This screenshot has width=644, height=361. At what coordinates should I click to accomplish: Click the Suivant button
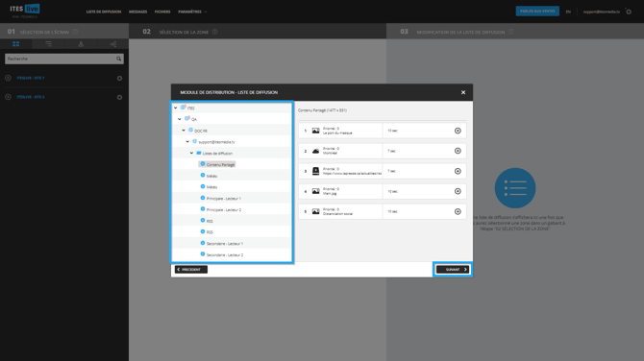coord(452,270)
